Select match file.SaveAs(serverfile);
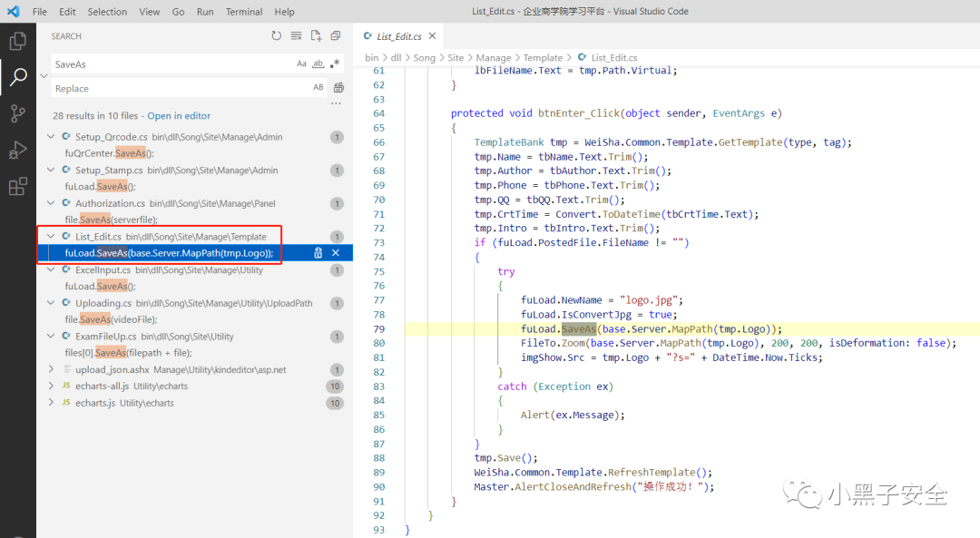 pos(112,220)
